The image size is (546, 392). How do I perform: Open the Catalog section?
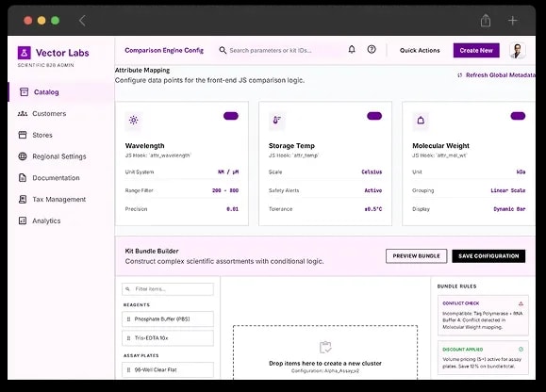click(x=61, y=92)
